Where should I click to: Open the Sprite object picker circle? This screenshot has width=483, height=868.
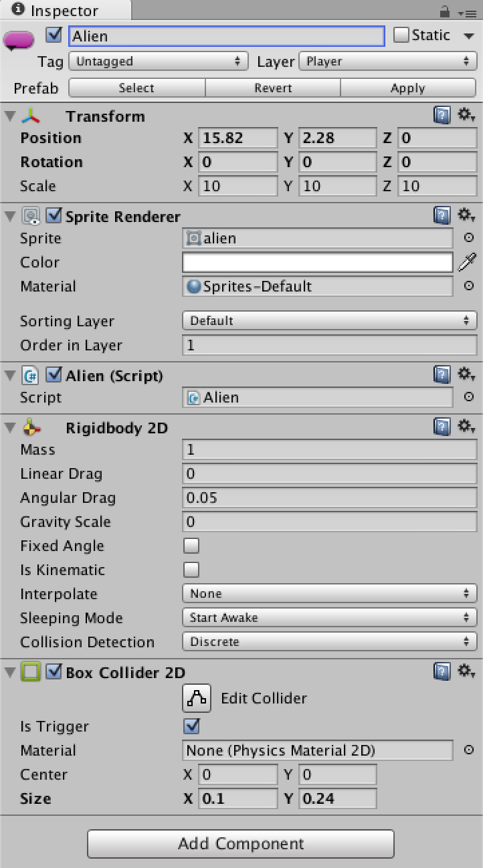pos(469,237)
